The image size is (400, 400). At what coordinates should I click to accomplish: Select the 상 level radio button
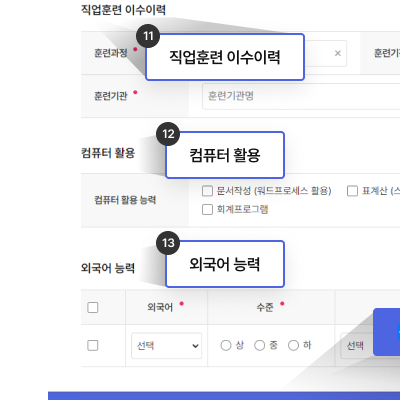[226, 345]
